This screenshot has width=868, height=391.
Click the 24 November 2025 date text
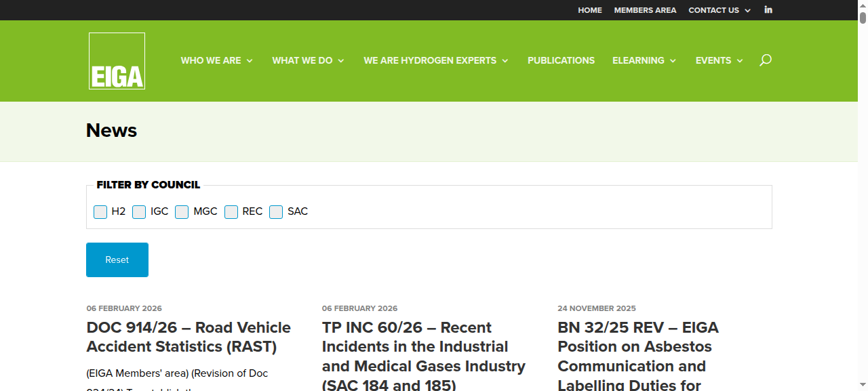(597, 308)
